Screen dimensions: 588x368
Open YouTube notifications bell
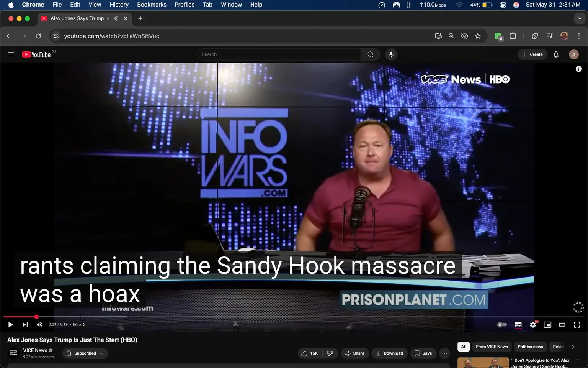click(556, 54)
